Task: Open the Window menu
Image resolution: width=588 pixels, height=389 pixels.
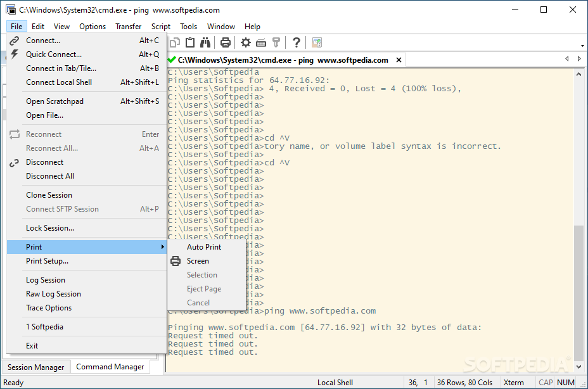Action: click(221, 26)
